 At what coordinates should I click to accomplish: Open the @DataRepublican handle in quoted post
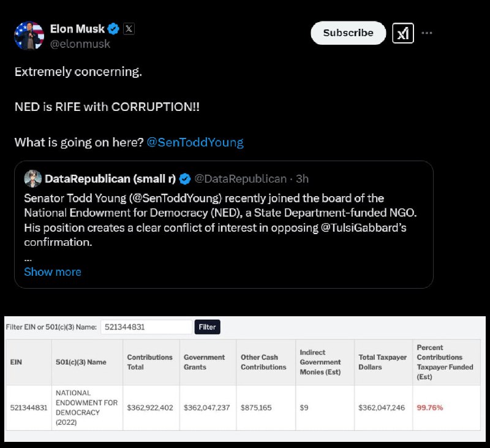(x=240, y=179)
